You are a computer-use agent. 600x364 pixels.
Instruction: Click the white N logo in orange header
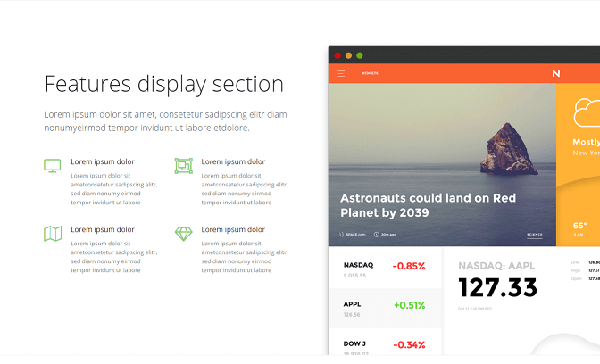point(556,73)
